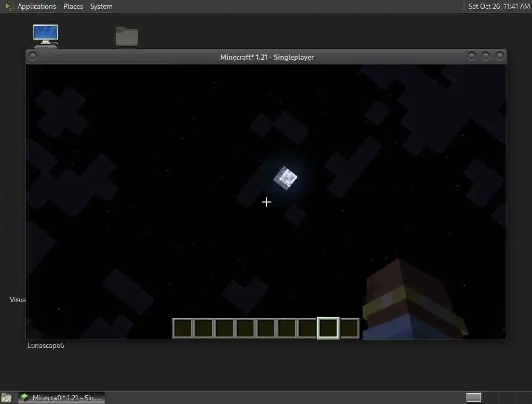Click the Lunascape6 desktop label
The width and height of the screenshot is (532, 404).
coord(46,345)
